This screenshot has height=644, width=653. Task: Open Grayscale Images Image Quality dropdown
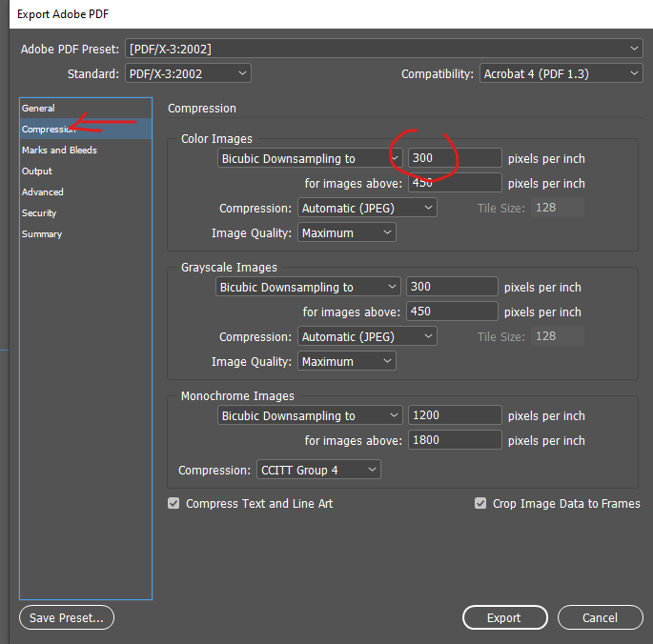click(346, 361)
